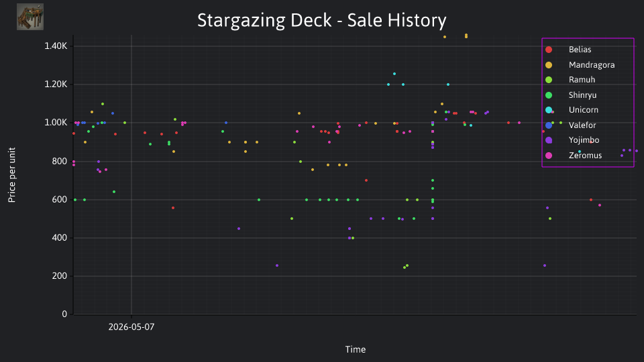Screen dimensions: 644x362
Task: Click the 600 y-axis tick label
Action: 59,200
